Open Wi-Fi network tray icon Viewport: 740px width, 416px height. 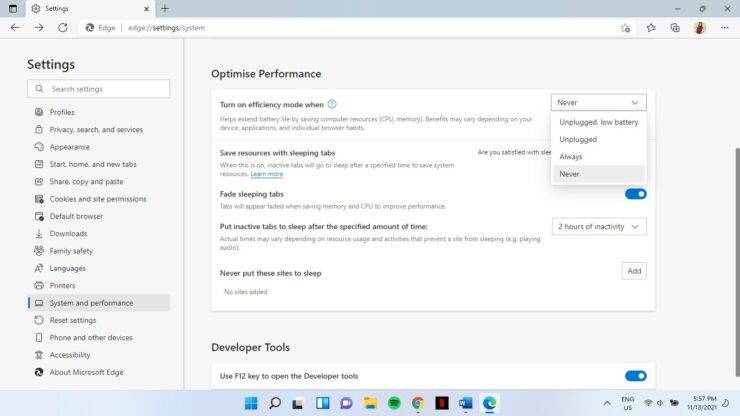pos(648,403)
